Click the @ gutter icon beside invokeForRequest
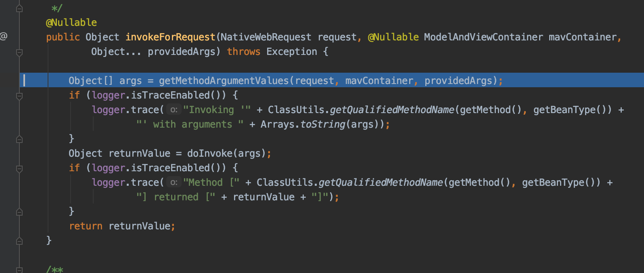Viewport: 644px width, 273px height. (x=4, y=36)
